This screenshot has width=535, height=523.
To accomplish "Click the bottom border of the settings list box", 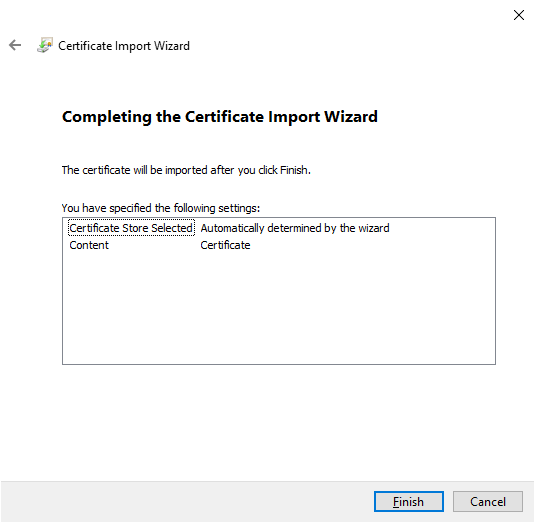I will 279,364.
